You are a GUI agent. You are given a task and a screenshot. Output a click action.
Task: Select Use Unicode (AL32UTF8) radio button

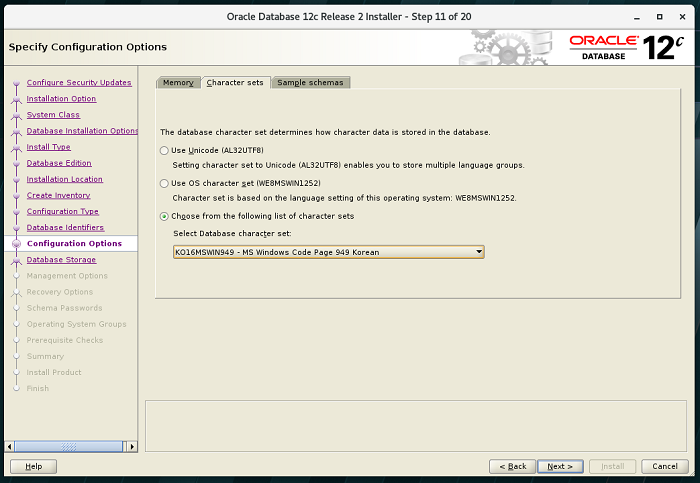click(x=164, y=150)
